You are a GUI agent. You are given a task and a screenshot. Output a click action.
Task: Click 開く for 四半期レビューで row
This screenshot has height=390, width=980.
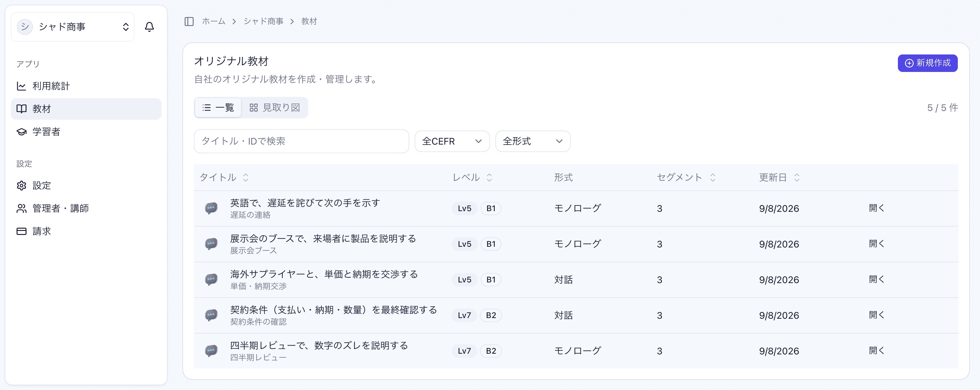877,350
